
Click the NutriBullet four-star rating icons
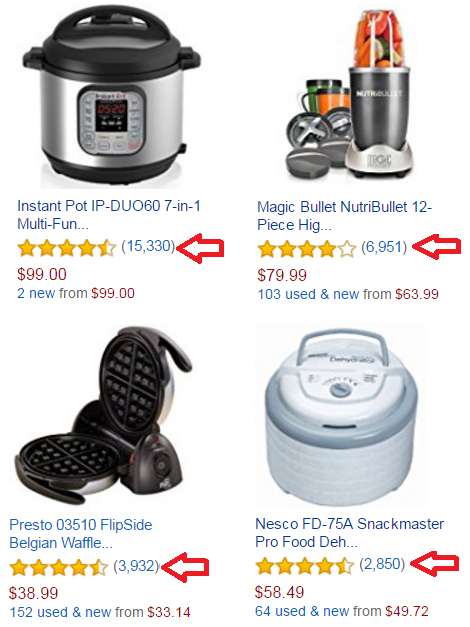tap(307, 249)
